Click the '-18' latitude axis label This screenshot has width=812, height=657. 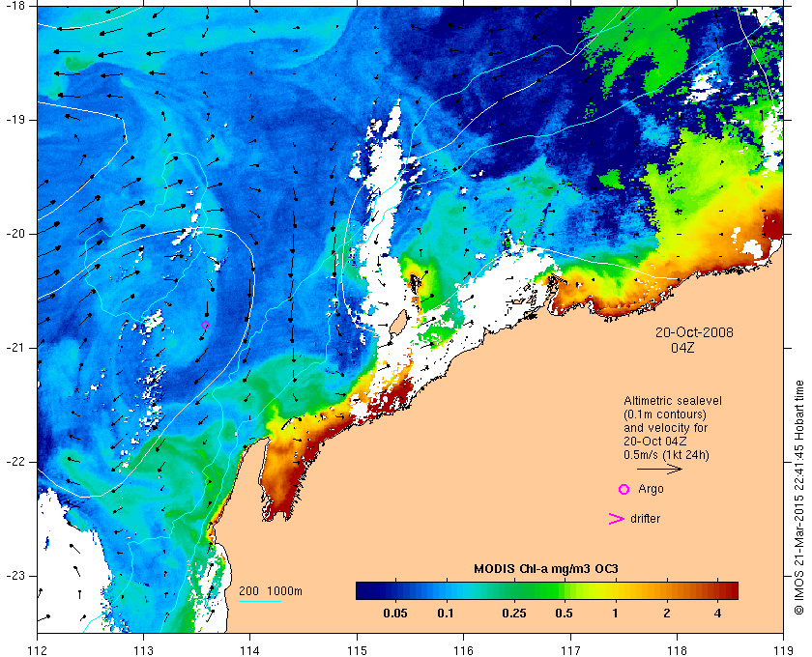pyautogui.click(x=14, y=6)
